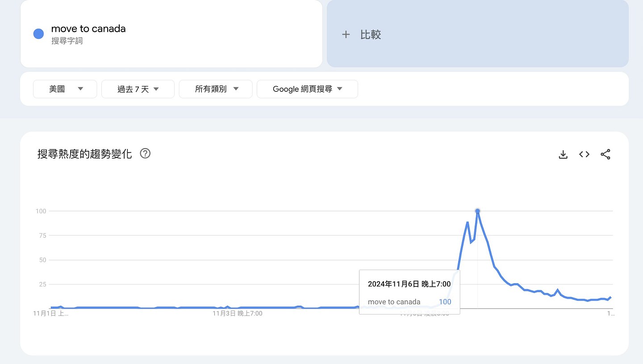Edit the move to canada search term
The width and height of the screenshot is (643, 364).
click(88, 29)
